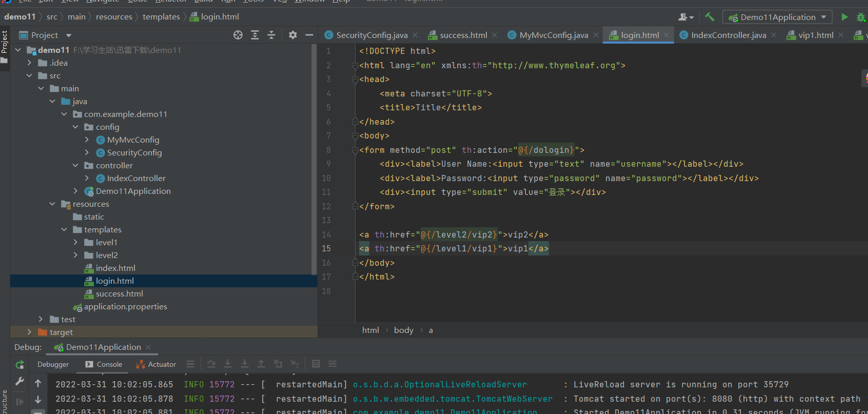The width and height of the screenshot is (868, 414).
Task: Open the Project view mode dropdown
Action: click(69, 35)
